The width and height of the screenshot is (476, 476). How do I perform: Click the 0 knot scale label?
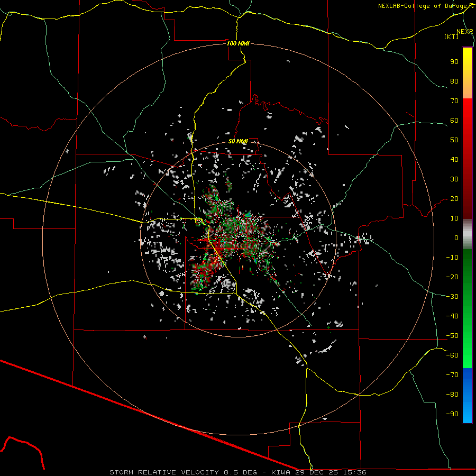pos(456,237)
